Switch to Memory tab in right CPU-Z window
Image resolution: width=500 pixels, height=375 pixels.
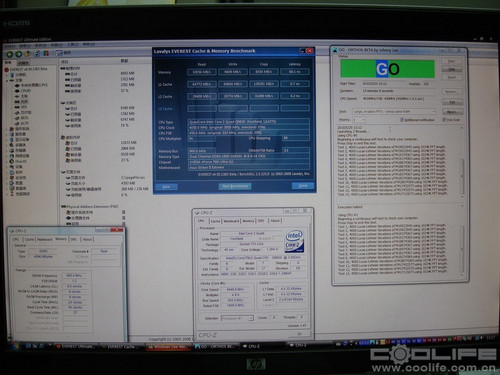[248, 221]
